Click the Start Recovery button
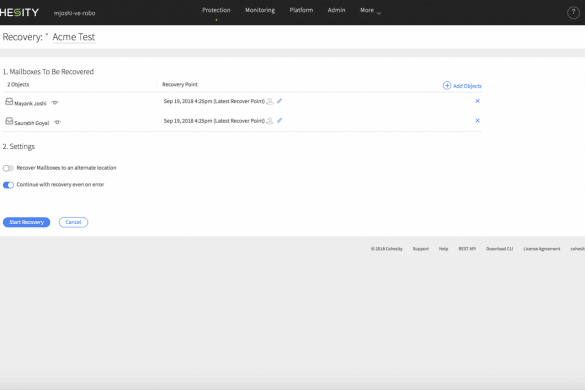Image resolution: width=585 pixels, height=390 pixels. pyautogui.click(x=26, y=222)
